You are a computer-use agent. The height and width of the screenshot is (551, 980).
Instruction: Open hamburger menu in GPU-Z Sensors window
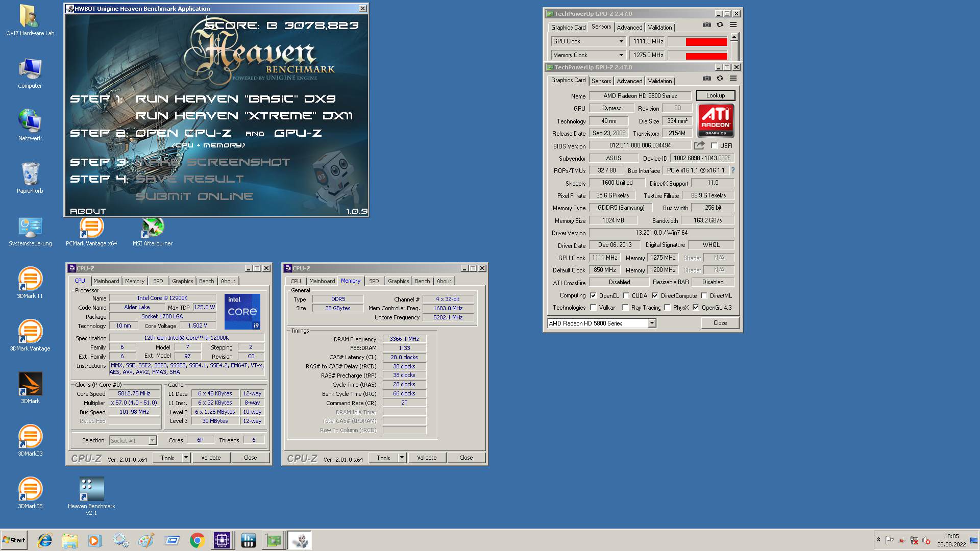click(x=733, y=24)
